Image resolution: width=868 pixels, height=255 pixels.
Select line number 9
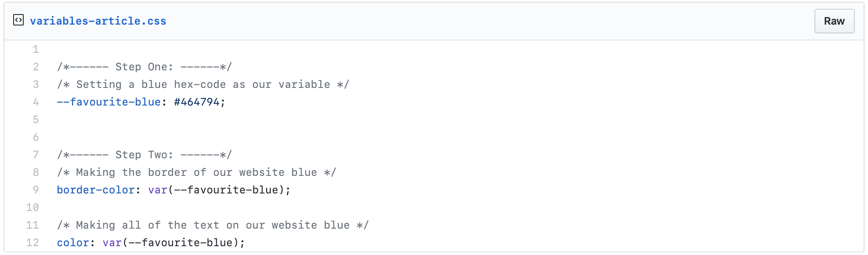pyautogui.click(x=36, y=189)
